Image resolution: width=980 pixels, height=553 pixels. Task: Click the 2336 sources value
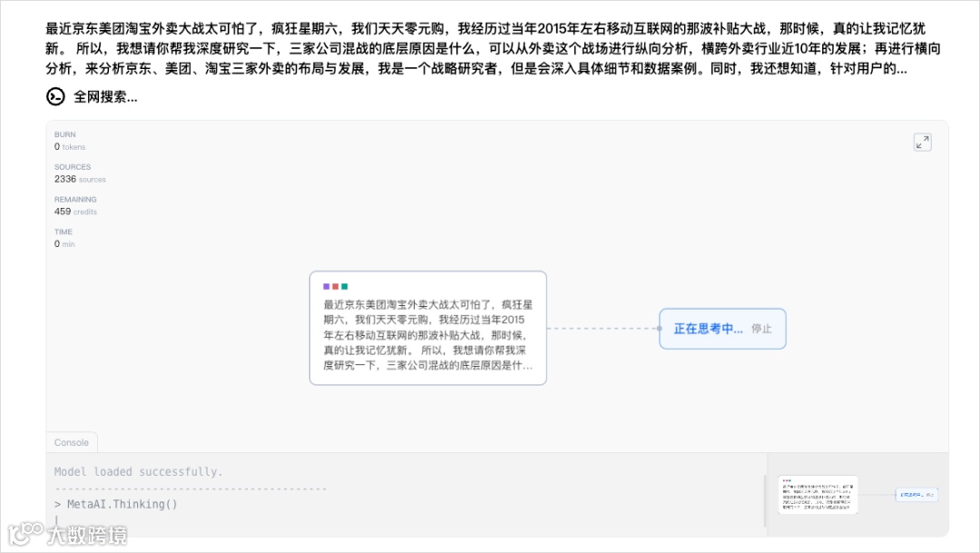pyautogui.click(x=80, y=179)
